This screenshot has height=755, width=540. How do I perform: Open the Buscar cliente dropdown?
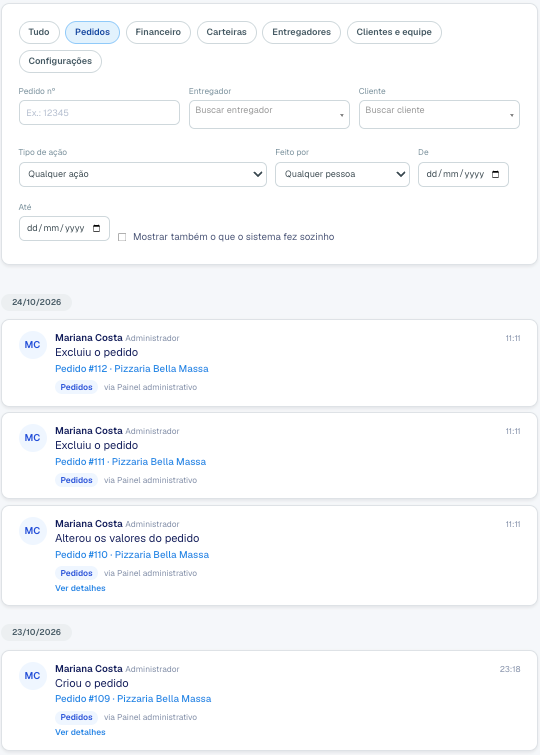point(439,115)
